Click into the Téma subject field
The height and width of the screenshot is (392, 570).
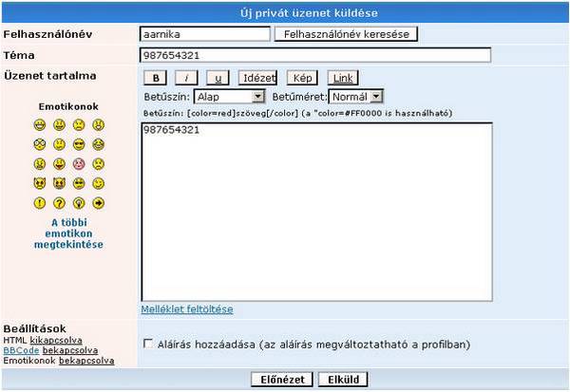pyautogui.click(x=314, y=55)
